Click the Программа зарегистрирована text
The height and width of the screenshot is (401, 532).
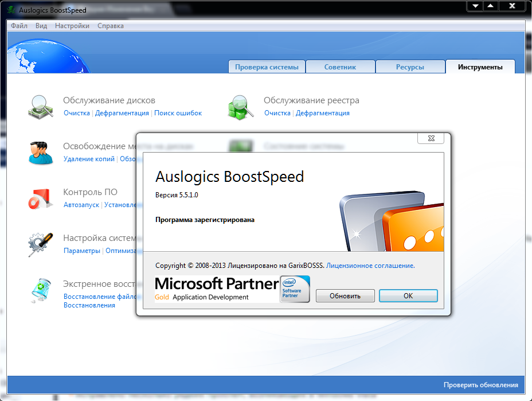pos(205,220)
